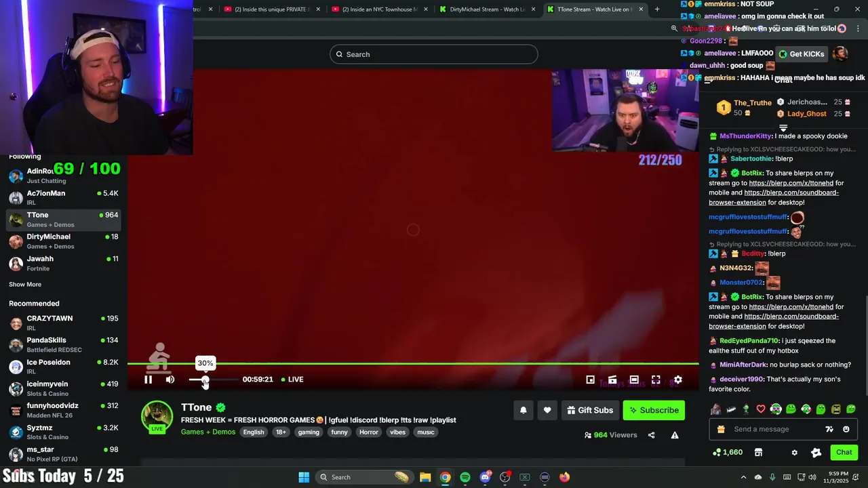Share the stream via share icon
Image resolution: width=868 pixels, height=488 pixels.
point(651,435)
